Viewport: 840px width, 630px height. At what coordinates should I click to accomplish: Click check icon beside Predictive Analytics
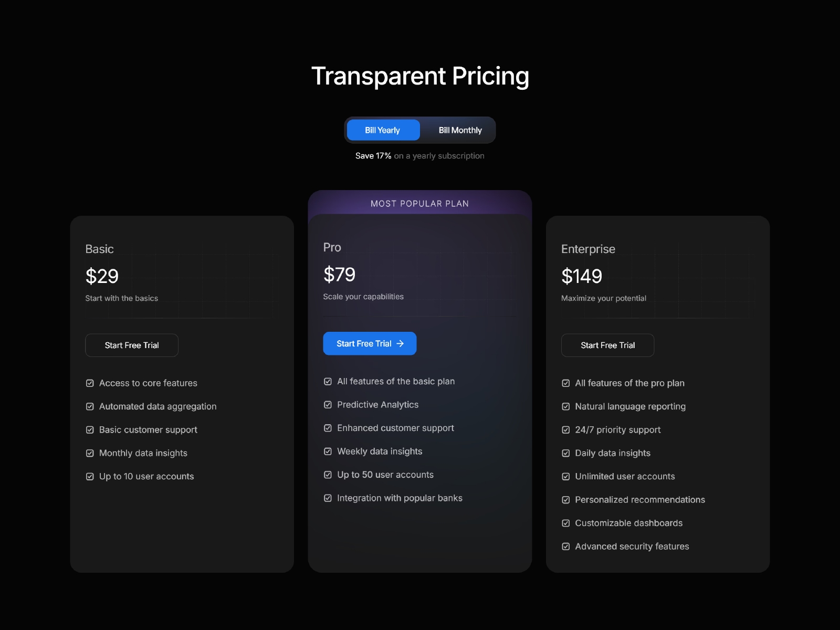point(328,405)
